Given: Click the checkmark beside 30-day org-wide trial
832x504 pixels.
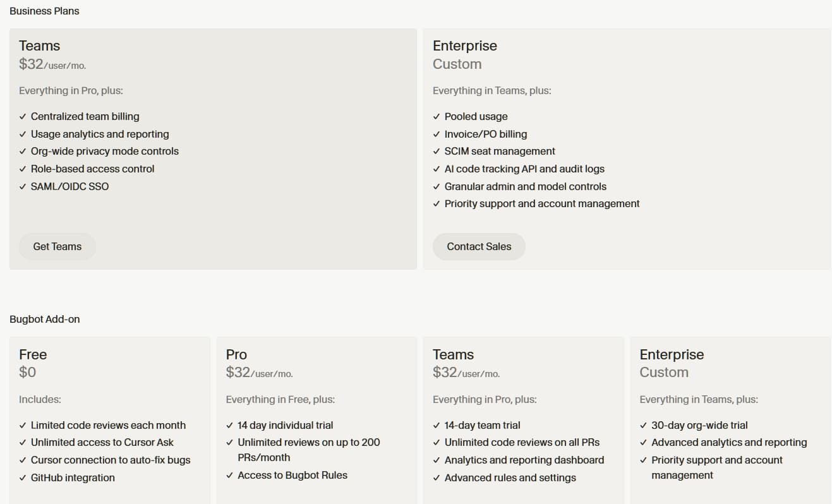Looking at the screenshot, I should point(642,425).
